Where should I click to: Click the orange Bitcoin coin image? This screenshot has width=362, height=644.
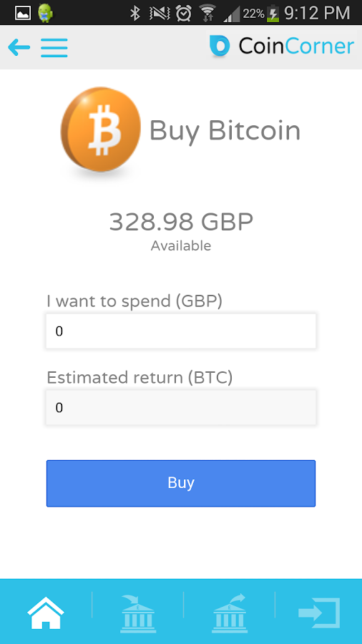point(101,131)
